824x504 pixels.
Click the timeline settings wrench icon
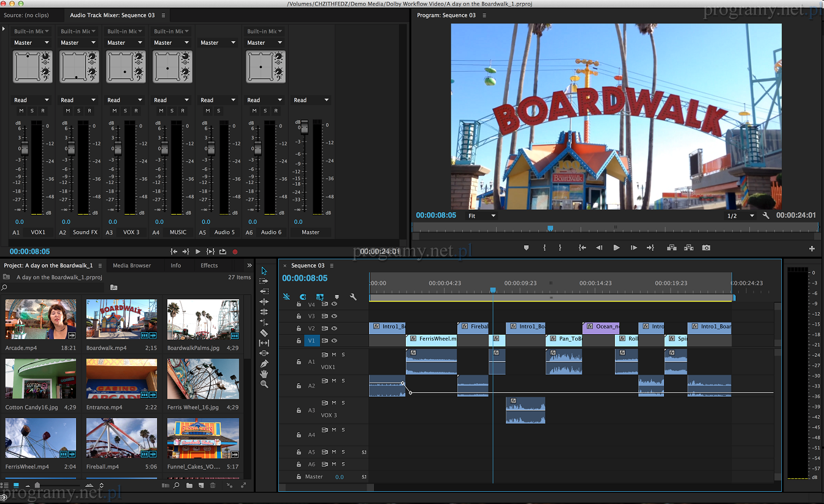coord(353,297)
